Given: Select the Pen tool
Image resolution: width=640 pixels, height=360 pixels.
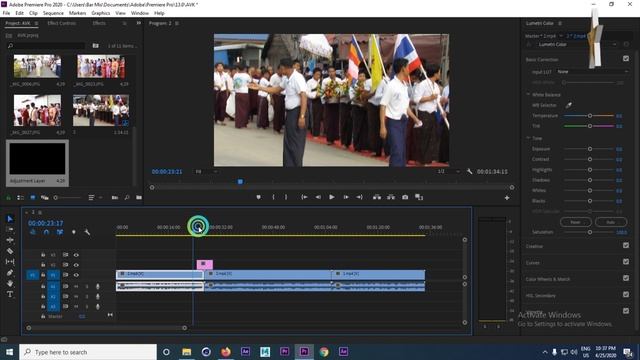Looking at the screenshot, I should click(x=10, y=272).
